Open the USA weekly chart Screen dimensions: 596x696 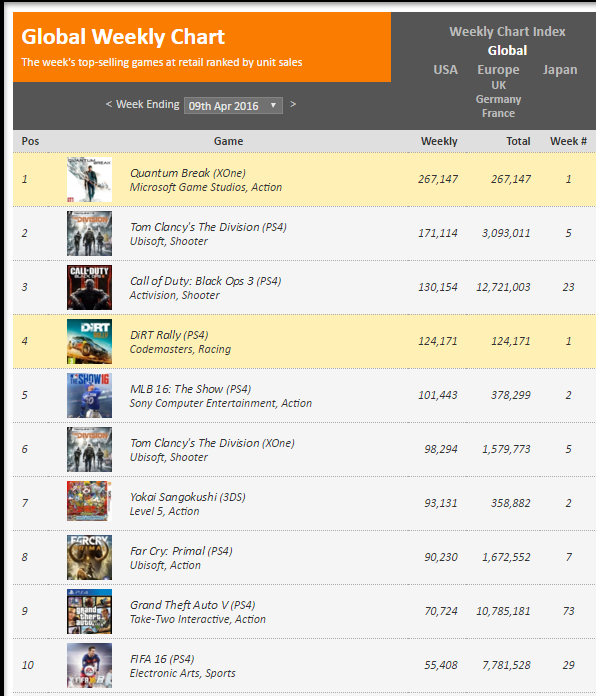pyautogui.click(x=445, y=70)
